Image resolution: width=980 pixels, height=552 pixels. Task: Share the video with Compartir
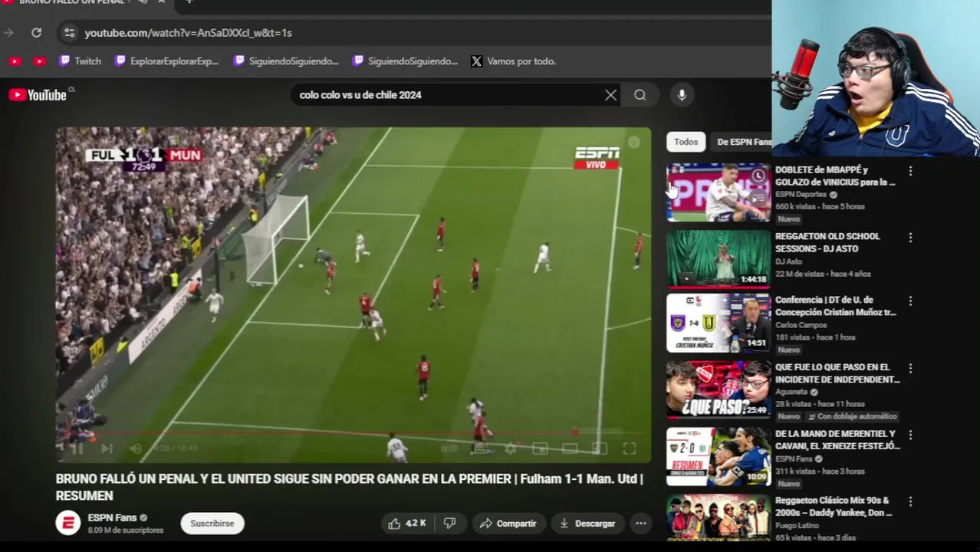click(508, 524)
